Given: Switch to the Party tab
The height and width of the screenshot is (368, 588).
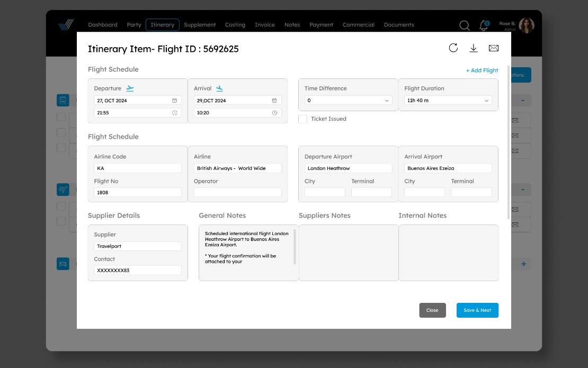Looking at the screenshot, I should [x=134, y=25].
